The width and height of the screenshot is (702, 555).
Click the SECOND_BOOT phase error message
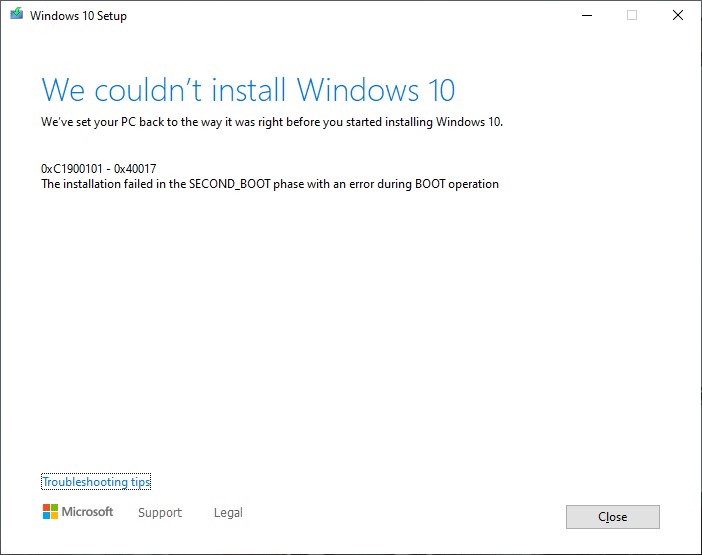pos(270,184)
